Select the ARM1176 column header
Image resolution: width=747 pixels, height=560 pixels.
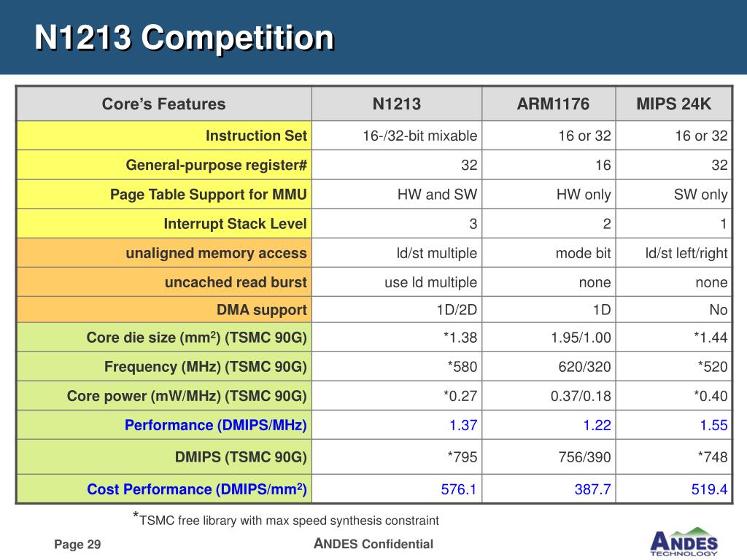[x=553, y=104]
